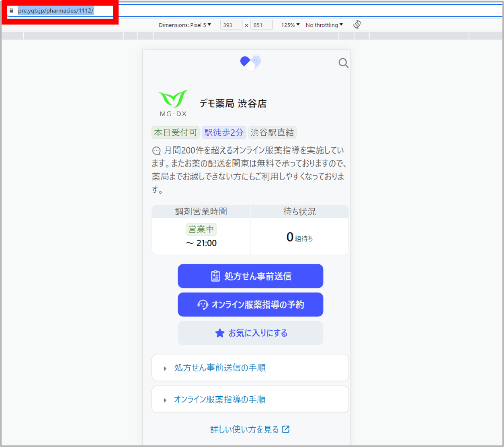Open the 125% zoom dropdown

(x=290, y=25)
